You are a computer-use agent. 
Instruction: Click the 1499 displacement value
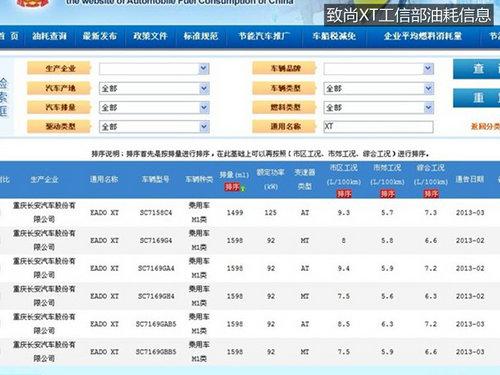(235, 213)
